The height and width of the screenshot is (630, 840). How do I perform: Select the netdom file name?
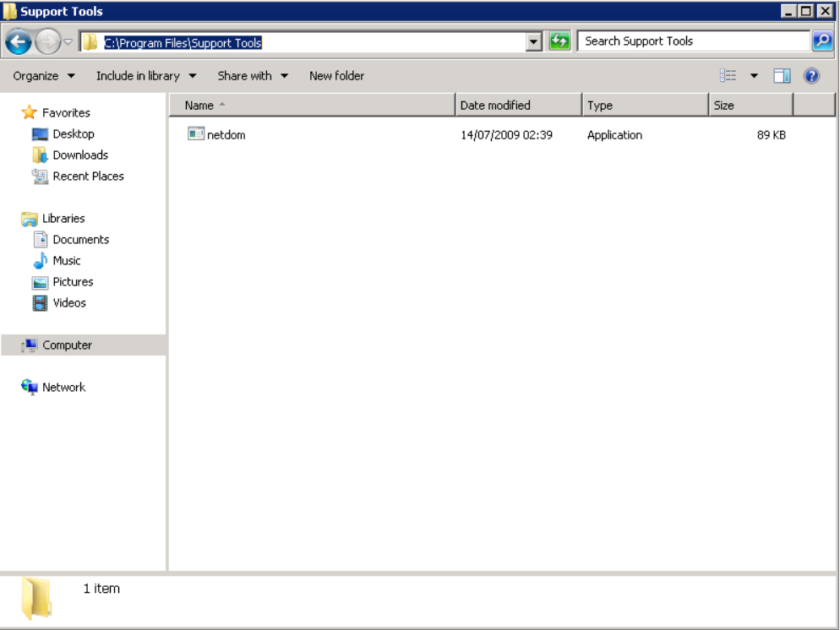tap(226, 135)
